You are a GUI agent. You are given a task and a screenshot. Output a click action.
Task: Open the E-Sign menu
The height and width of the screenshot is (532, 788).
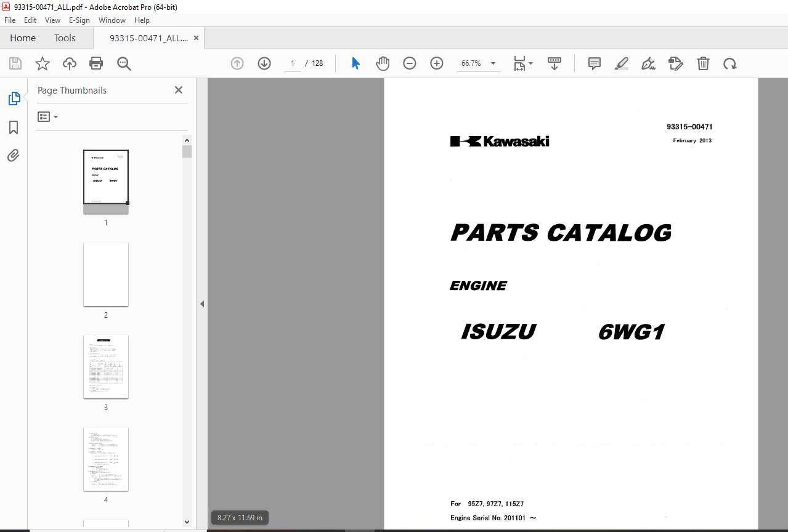(79, 20)
